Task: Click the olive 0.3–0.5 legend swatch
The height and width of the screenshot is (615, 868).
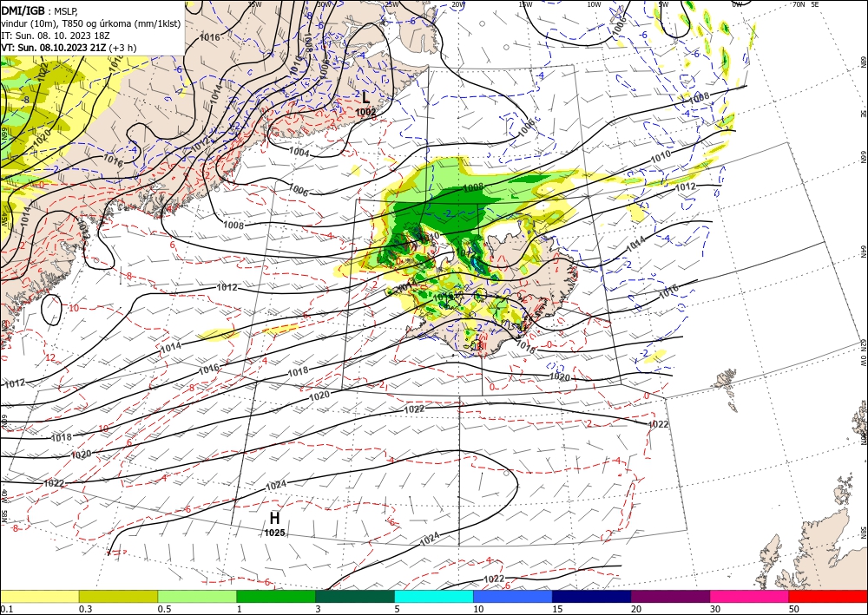Action: click(x=118, y=596)
